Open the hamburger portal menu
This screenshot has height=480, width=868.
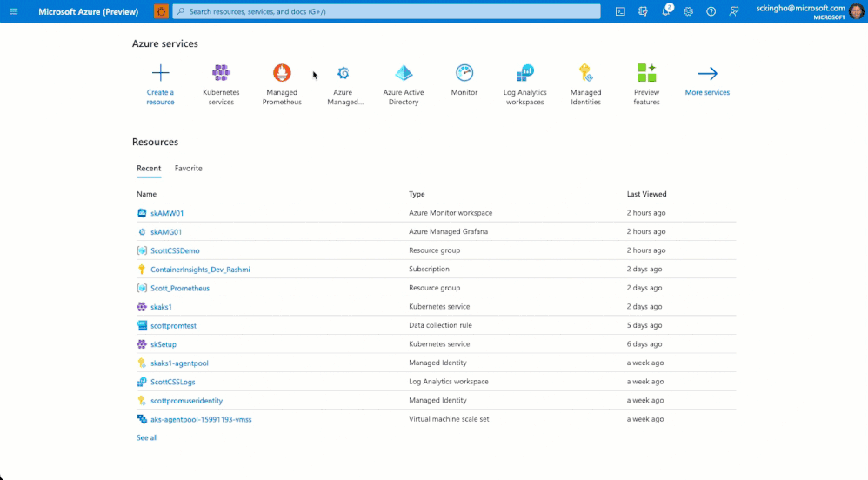pyautogui.click(x=13, y=11)
